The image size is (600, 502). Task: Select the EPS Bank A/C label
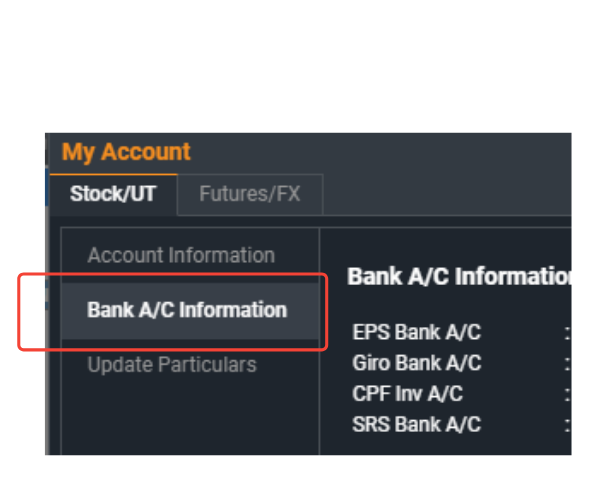point(416,333)
